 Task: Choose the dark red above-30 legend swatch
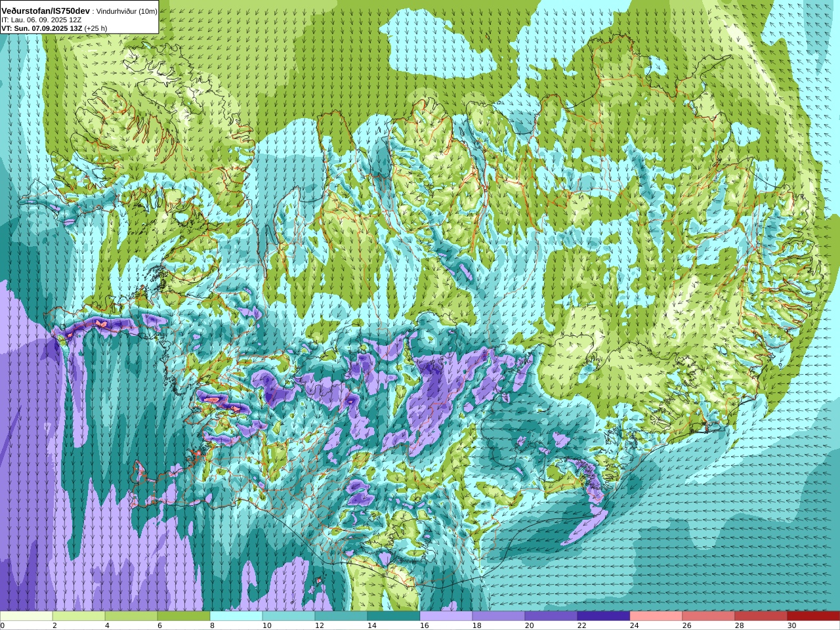point(814,616)
